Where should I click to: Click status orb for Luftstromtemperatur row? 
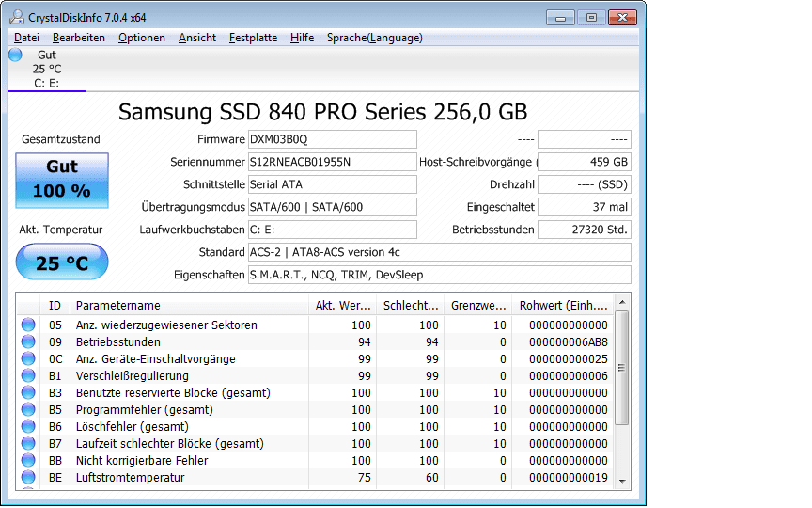click(28, 477)
